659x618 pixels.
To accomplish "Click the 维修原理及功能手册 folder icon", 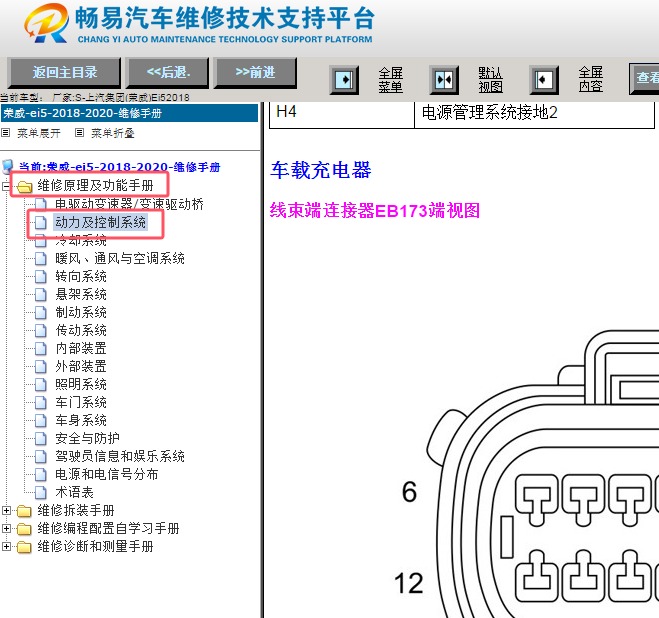I will (x=25, y=186).
